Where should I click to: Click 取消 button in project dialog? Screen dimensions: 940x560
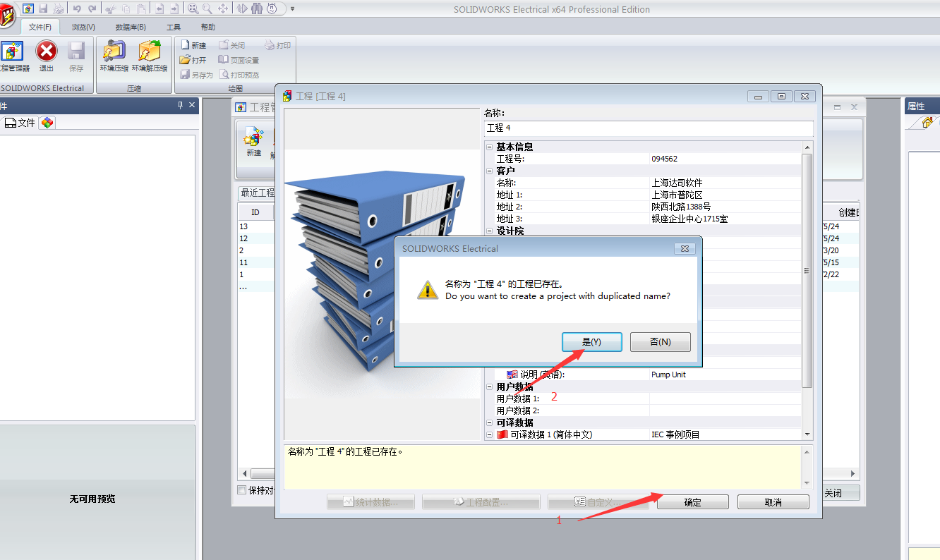[773, 502]
